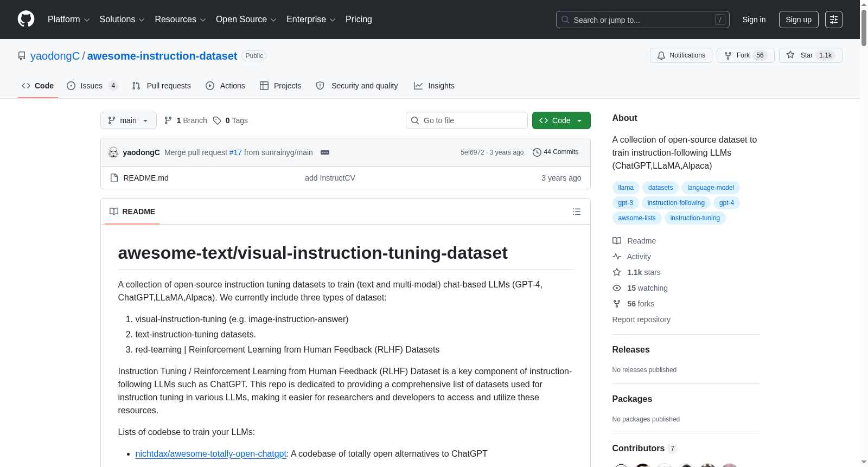Open the README outline icon
The height and width of the screenshot is (467, 868).
pyautogui.click(x=577, y=212)
